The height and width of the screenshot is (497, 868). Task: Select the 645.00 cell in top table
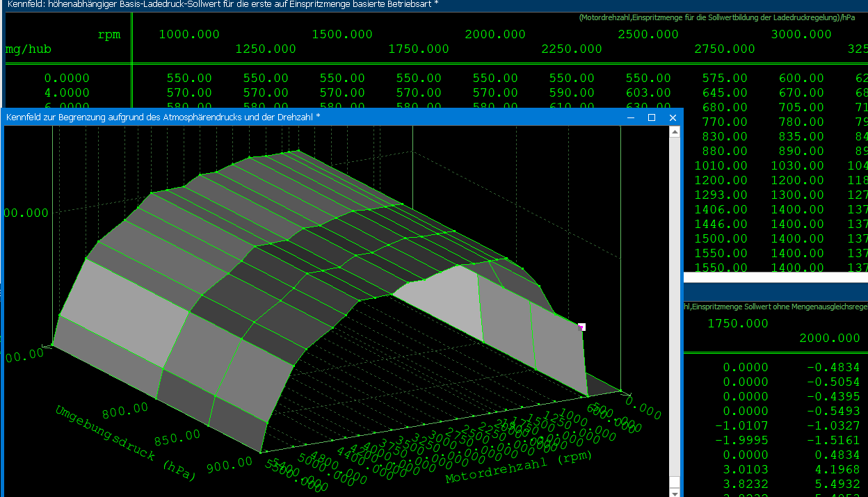(x=725, y=93)
